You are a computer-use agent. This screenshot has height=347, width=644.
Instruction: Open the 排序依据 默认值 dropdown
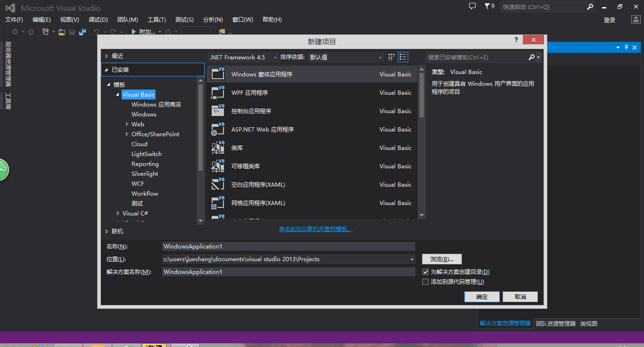tap(346, 57)
